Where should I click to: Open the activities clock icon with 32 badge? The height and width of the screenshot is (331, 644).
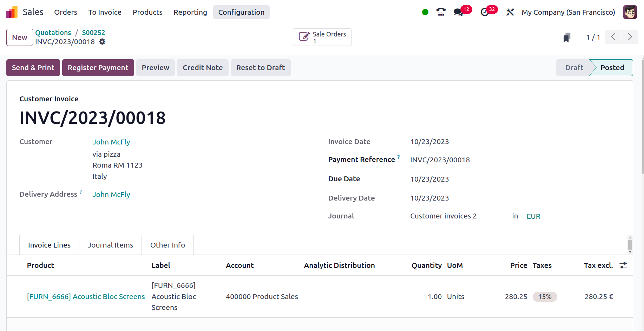coord(485,12)
